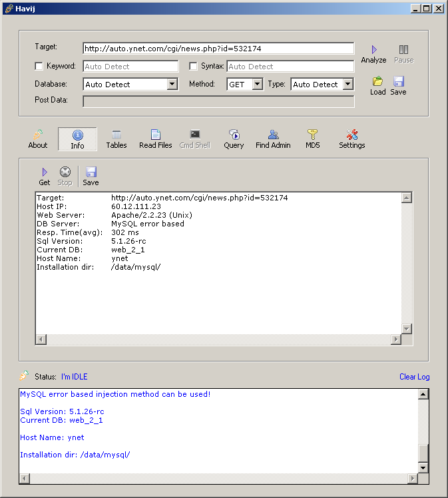Click the Havij title bar icon
The height and width of the screenshot is (498, 448).
click(9, 8)
